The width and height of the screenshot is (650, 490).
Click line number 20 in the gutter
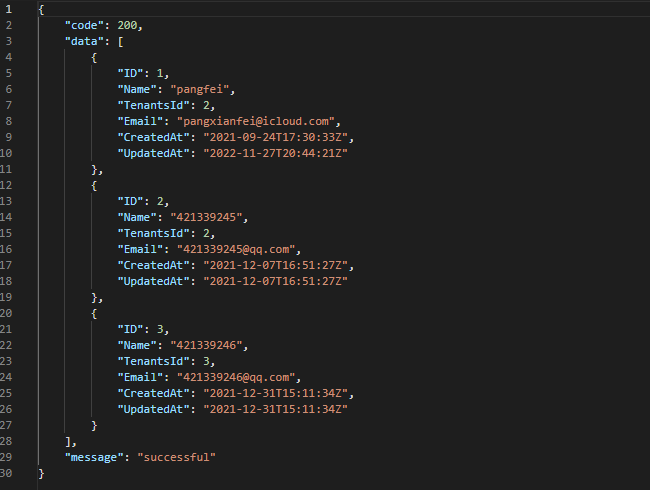point(9,313)
